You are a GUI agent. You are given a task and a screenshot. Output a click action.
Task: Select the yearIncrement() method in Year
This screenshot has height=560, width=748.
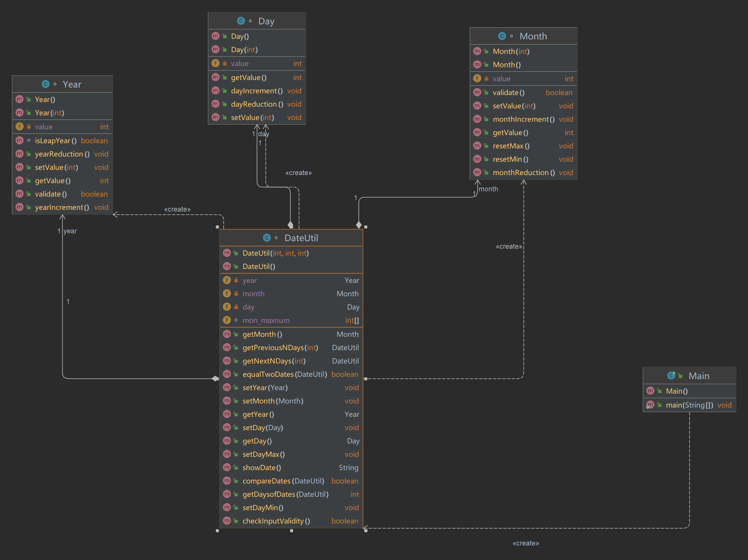point(62,207)
